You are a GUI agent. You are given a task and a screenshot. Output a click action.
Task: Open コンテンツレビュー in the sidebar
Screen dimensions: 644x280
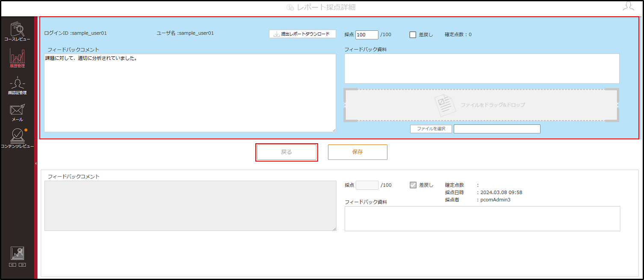[x=18, y=139]
